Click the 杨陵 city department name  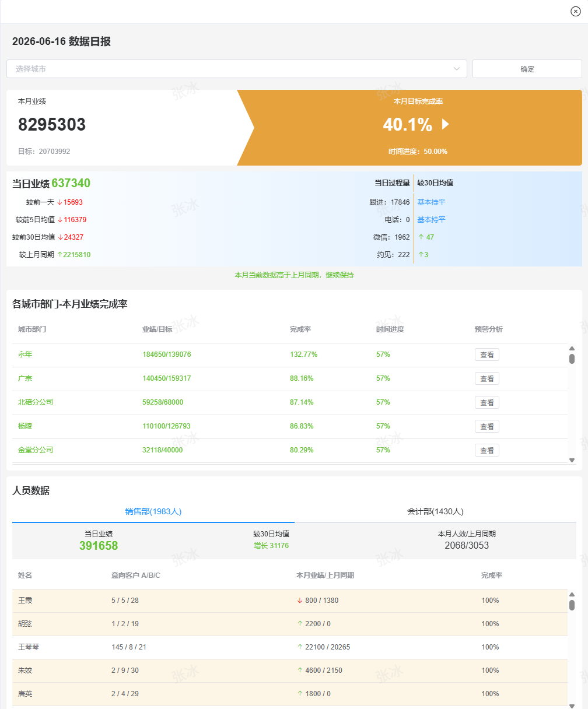pos(25,426)
